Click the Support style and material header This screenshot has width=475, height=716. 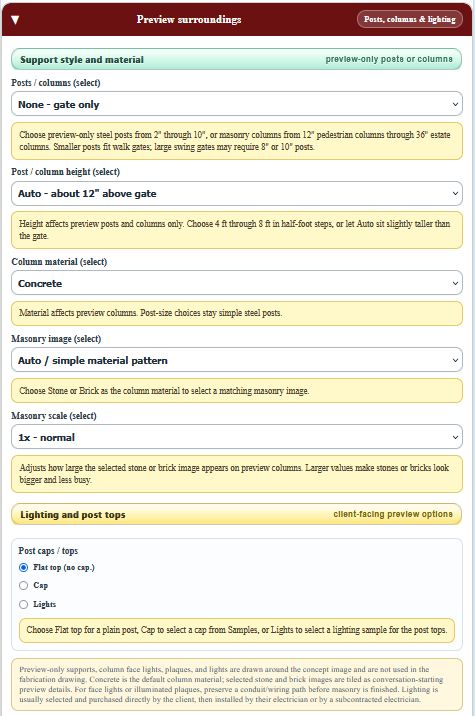(237, 59)
